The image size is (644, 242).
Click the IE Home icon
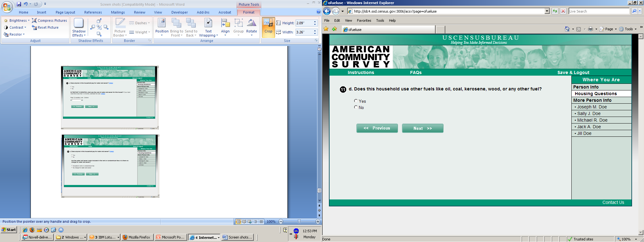pos(567,29)
